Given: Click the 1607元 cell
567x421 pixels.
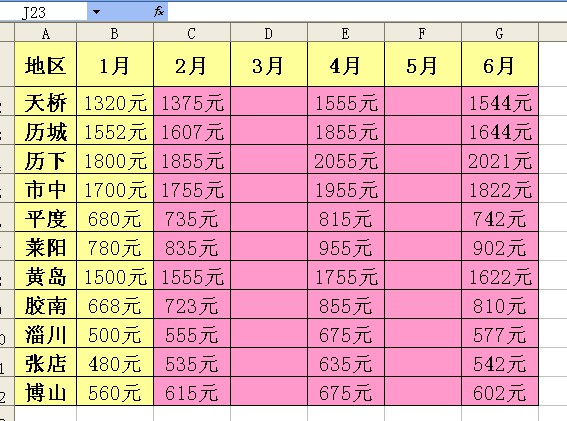Looking at the screenshot, I should click(192, 131).
